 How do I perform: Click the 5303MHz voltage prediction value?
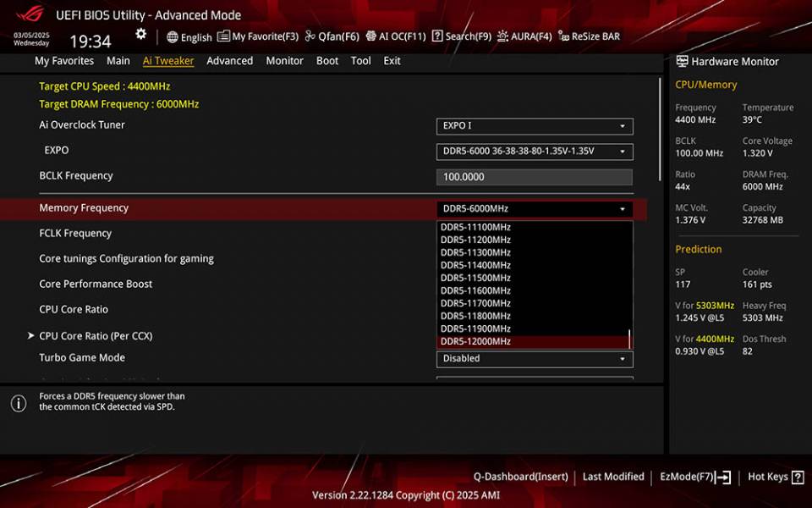pyautogui.click(x=716, y=306)
